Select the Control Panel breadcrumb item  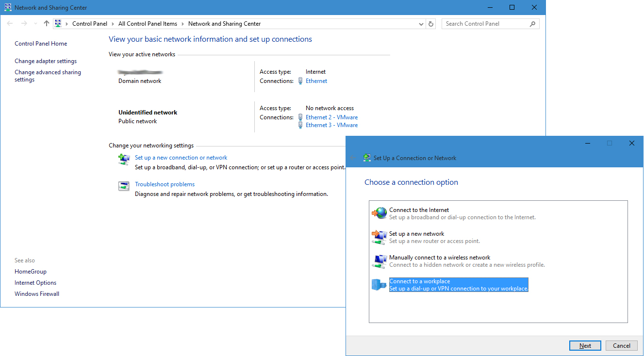[90, 24]
